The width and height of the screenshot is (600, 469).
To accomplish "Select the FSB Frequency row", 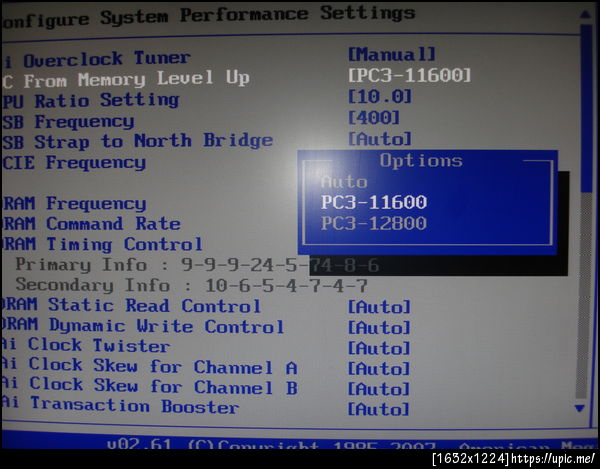I will click(68, 122).
